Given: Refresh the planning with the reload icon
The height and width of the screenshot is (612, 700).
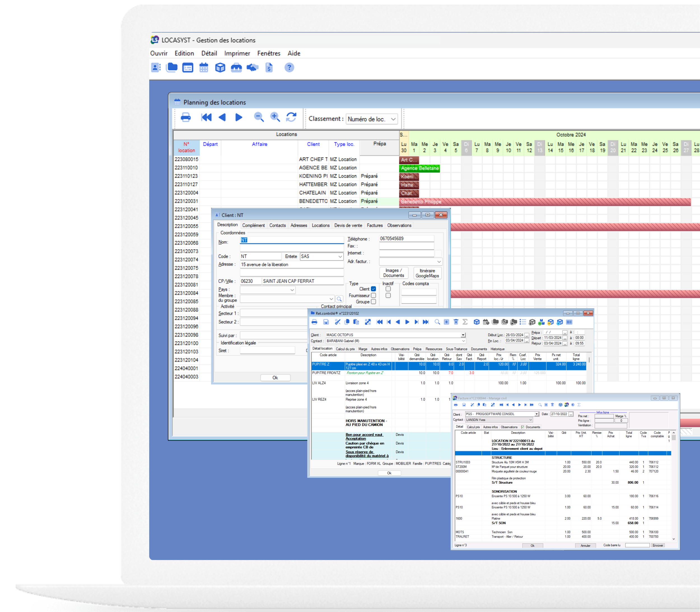Looking at the screenshot, I should click(x=291, y=117).
